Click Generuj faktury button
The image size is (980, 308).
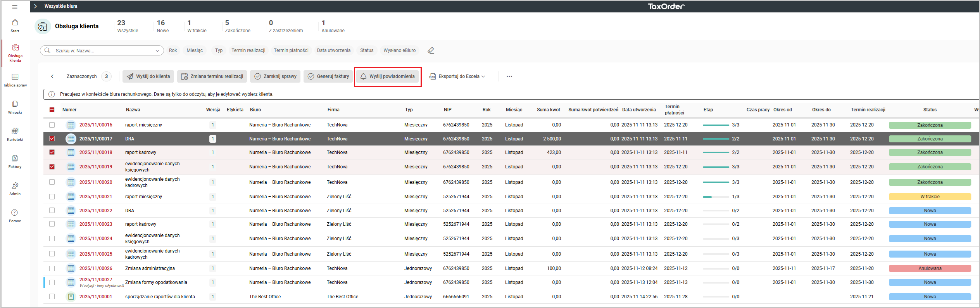(x=328, y=76)
